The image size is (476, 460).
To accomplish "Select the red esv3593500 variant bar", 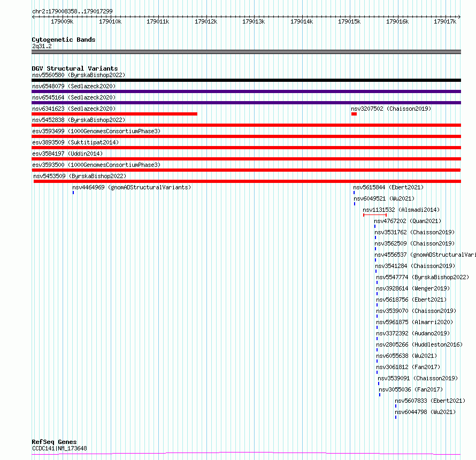I will pyautogui.click(x=246, y=170).
